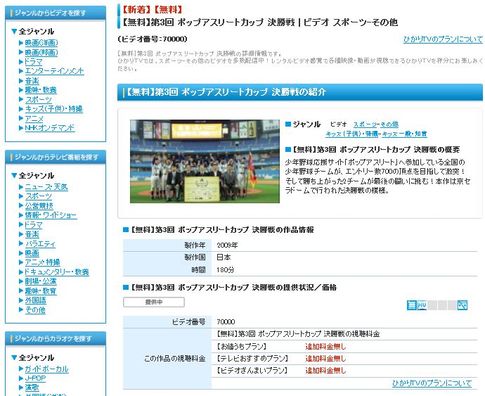This screenshot has width=485, height=396.
Task: Open ひかりTVのプランについて link below pricing table
Action: point(432,383)
